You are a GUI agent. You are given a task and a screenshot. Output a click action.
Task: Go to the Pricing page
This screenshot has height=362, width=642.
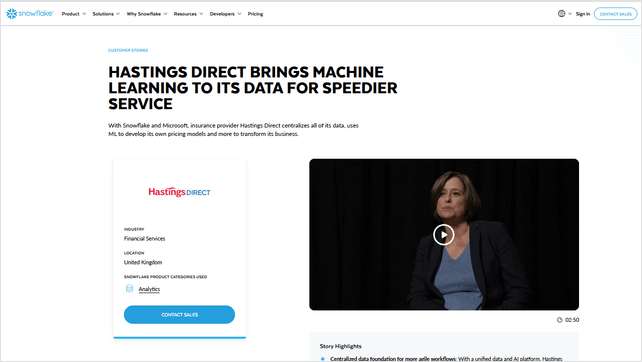[255, 14]
